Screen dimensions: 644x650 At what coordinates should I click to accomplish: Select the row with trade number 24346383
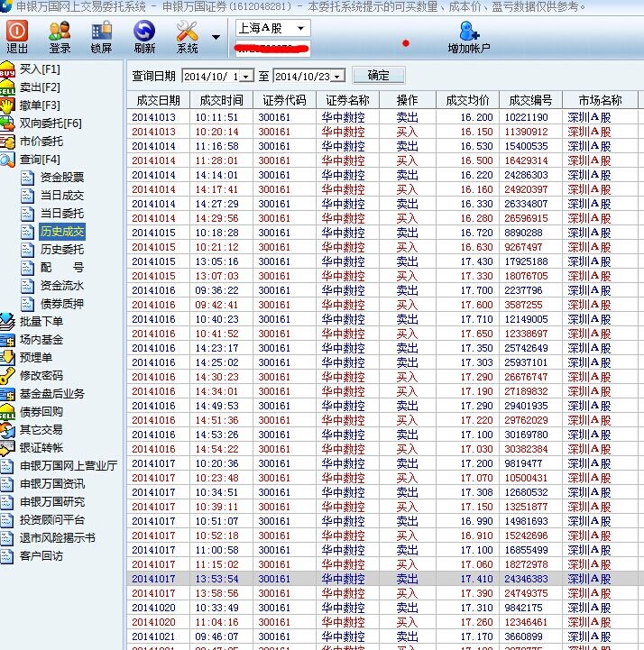coord(385,579)
